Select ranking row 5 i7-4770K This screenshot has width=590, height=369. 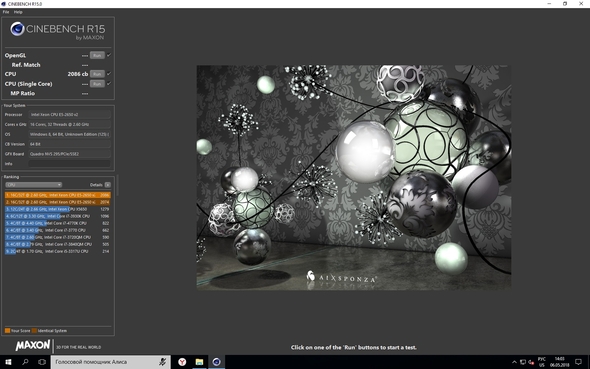pos(58,223)
